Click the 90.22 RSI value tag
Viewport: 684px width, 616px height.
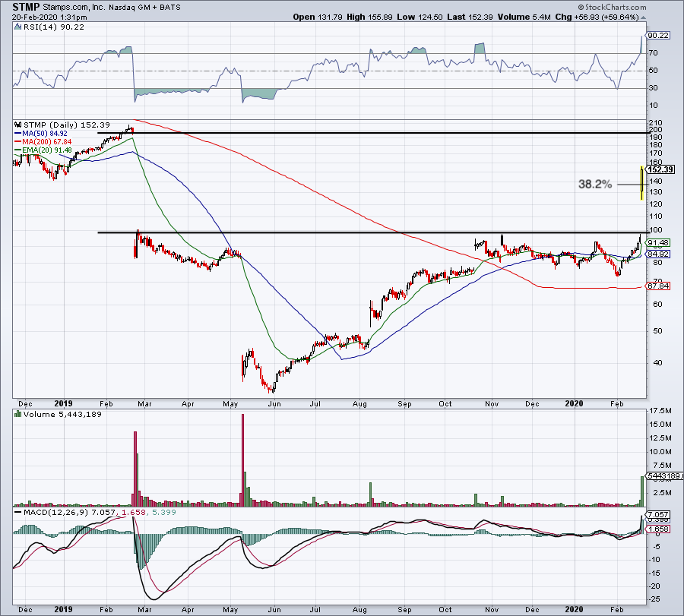657,35
